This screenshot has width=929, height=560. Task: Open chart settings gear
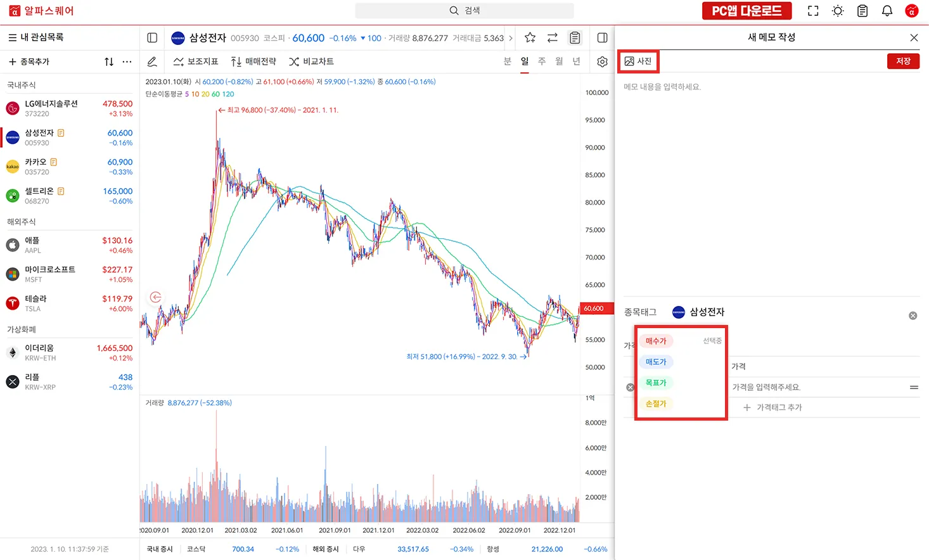click(x=603, y=61)
